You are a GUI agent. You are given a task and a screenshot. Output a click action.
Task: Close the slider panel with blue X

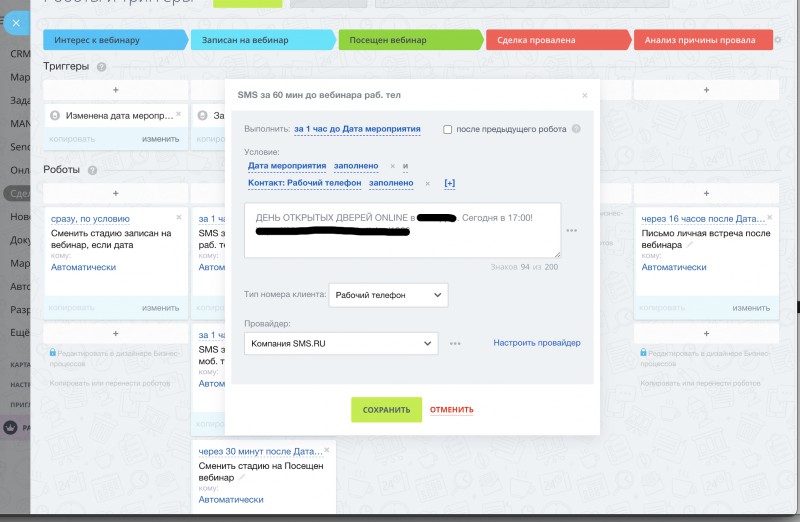point(16,23)
